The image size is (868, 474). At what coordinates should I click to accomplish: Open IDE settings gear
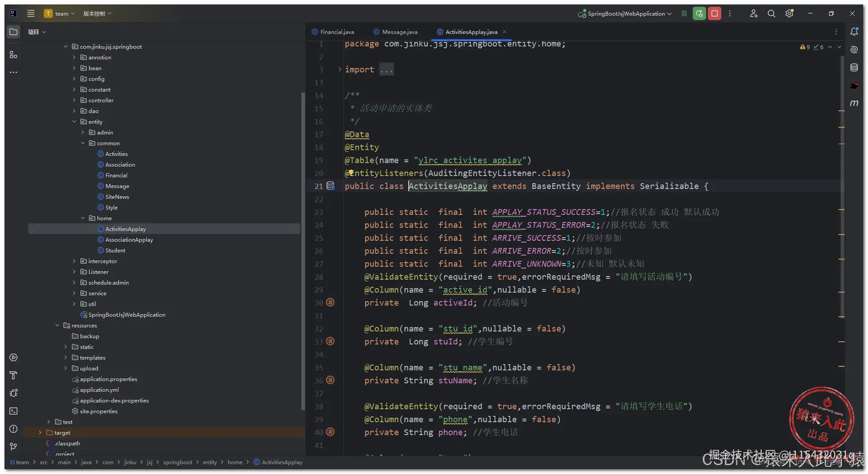(789, 13)
